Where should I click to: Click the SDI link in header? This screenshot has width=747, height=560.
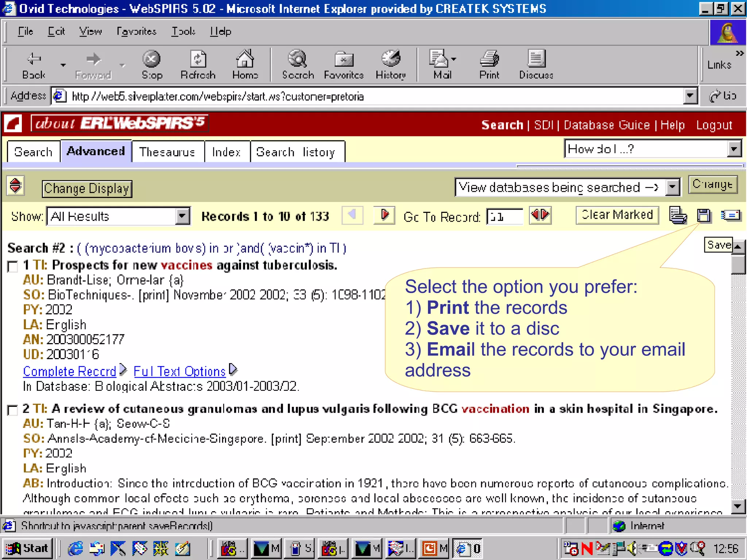coord(543,125)
